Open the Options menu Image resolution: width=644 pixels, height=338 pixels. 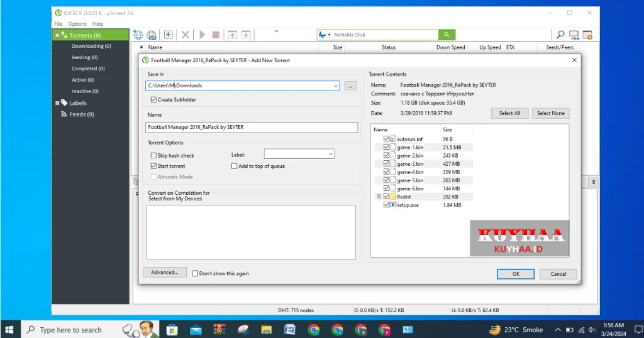[x=77, y=24]
